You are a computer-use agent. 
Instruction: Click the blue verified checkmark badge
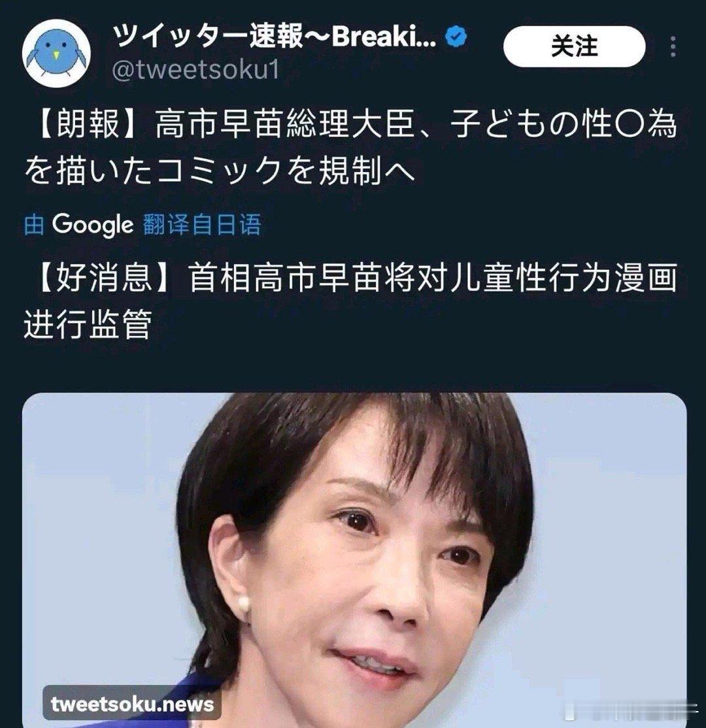(456, 37)
